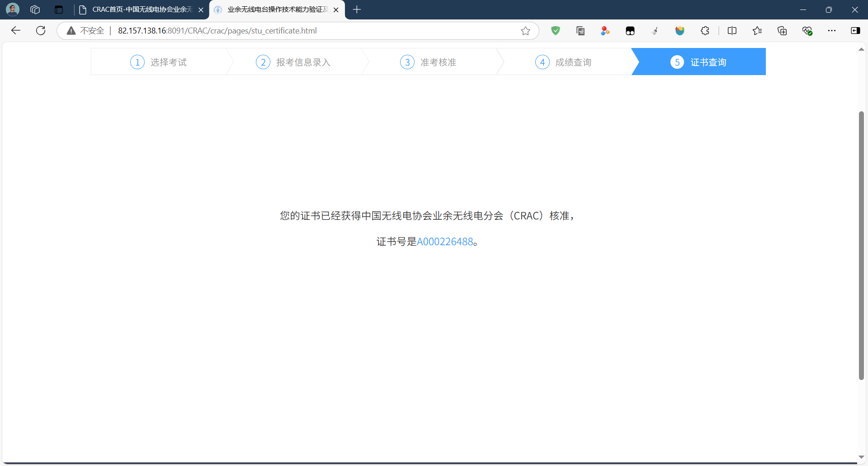Add this page to favorites star

(x=525, y=31)
